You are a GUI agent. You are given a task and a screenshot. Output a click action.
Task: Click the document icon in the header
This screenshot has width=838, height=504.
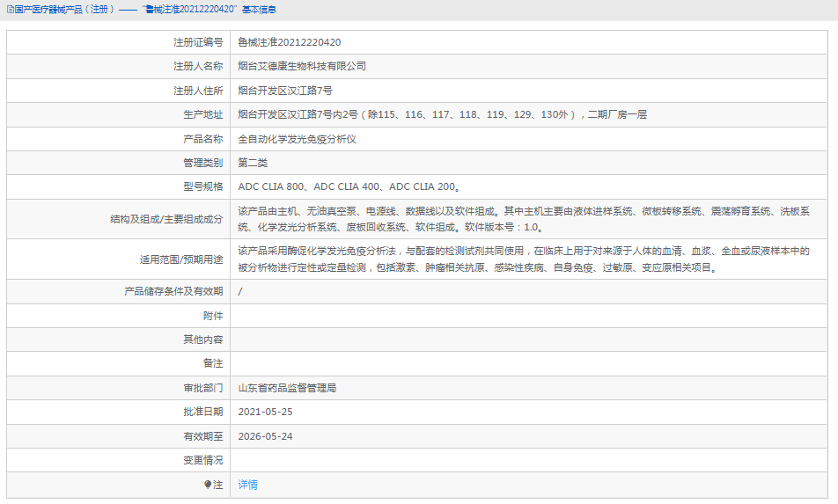click(11, 10)
